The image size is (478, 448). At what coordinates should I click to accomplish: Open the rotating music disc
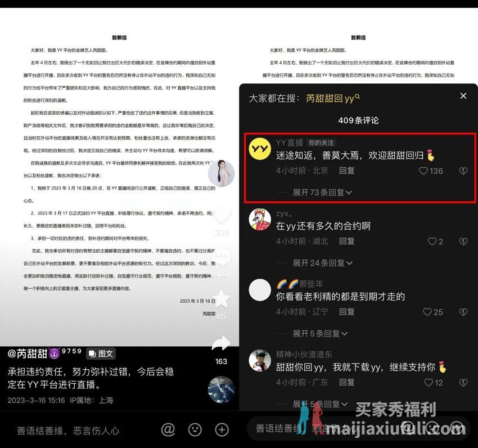coord(222,389)
